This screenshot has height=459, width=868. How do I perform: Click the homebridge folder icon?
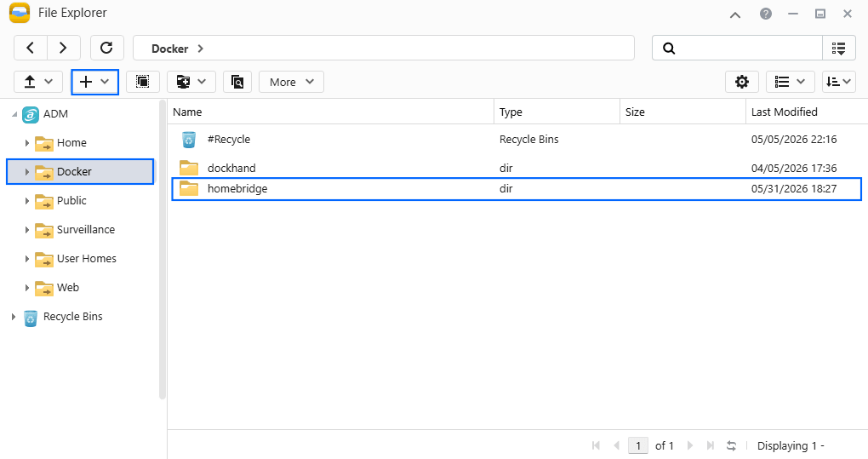click(x=189, y=189)
